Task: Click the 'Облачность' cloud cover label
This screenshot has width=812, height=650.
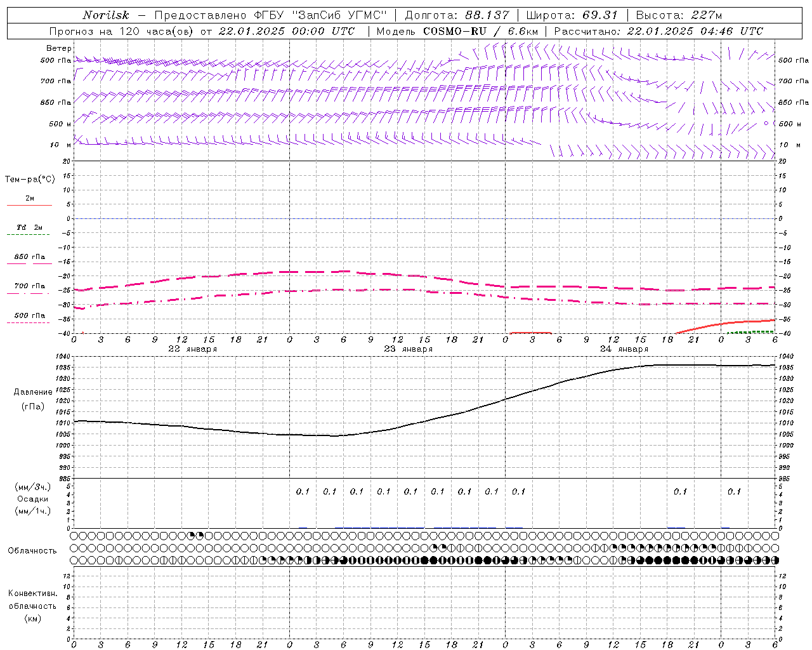Action: click(32, 551)
